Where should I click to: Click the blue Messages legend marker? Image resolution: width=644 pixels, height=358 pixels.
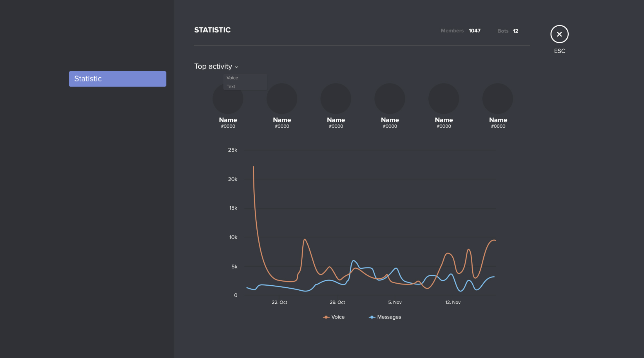tap(372, 317)
